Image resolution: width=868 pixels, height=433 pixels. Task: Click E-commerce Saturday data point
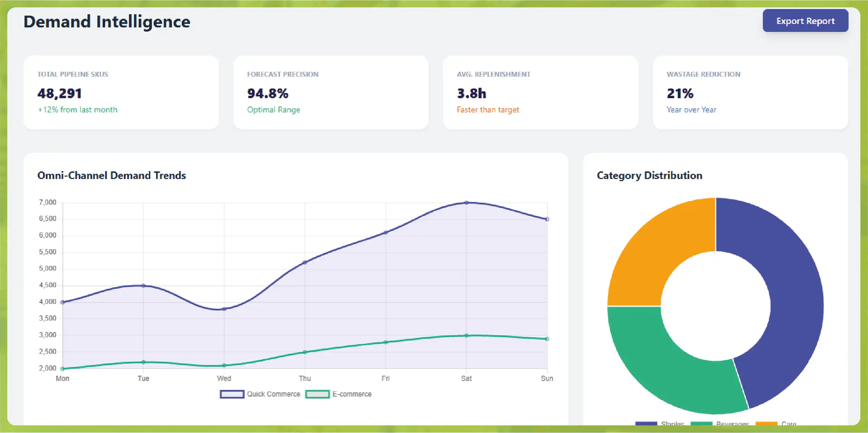pos(466,336)
